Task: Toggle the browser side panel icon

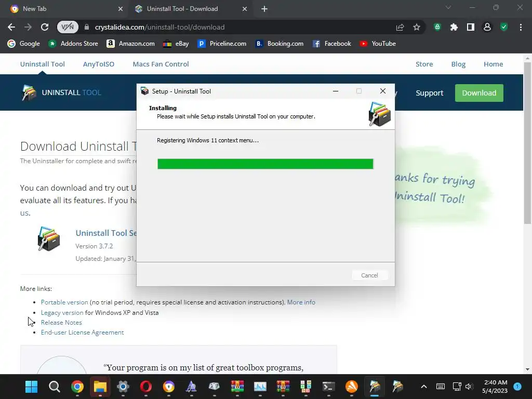Action: tap(471, 27)
